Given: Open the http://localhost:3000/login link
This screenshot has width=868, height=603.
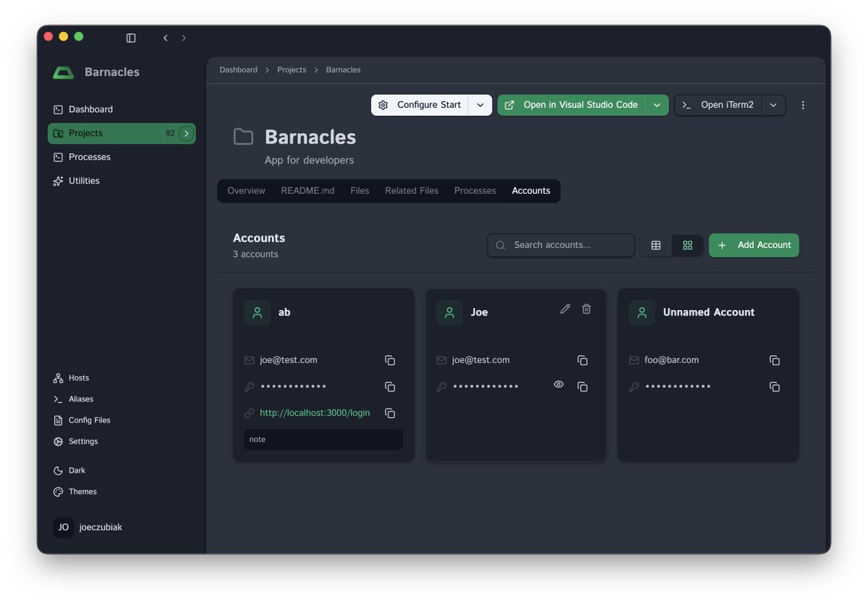Looking at the screenshot, I should coord(315,413).
